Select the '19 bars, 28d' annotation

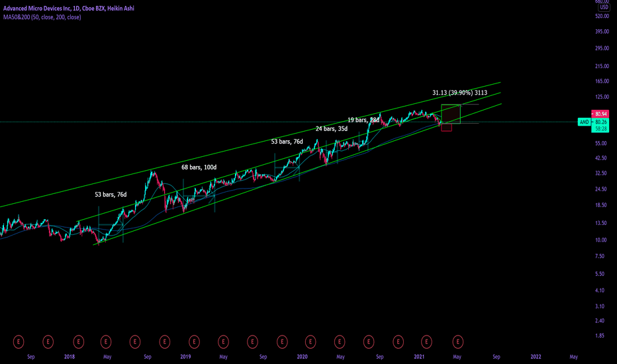363,120
